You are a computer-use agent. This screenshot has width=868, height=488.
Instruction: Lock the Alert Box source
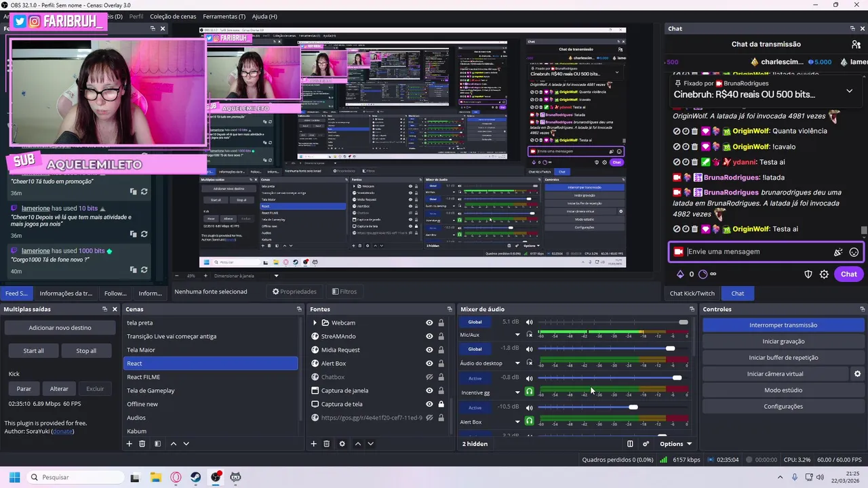pyautogui.click(x=441, y=363)
